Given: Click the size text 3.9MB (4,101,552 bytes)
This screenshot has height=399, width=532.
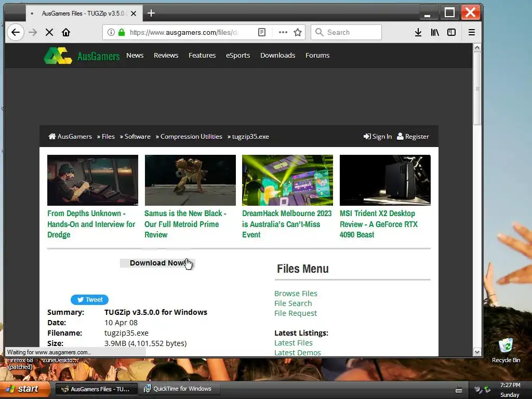Looking at the screenshot, I should coord(145,343).
